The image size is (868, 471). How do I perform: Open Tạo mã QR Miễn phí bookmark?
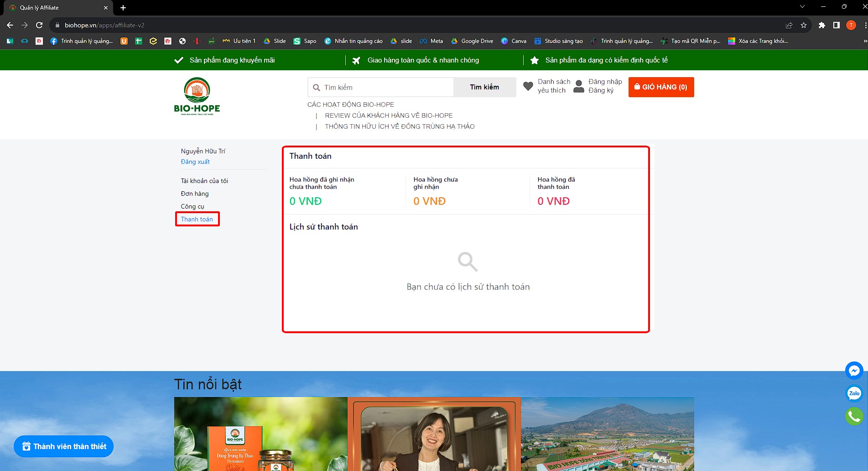tap(691, 41)
